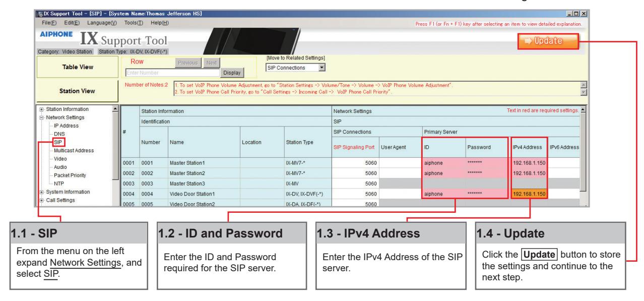Select Packet Priority in the settings tree
The width and height of the screenshot is (644, 301).
coord(70,175)
